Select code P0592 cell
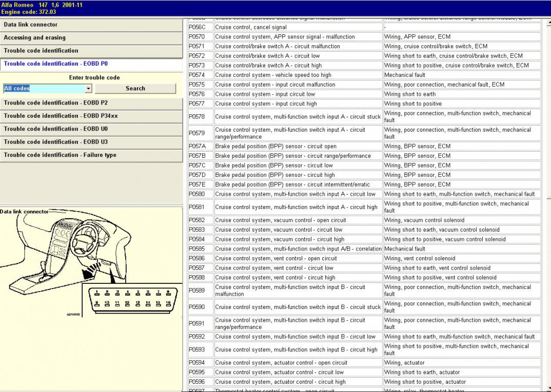The width and height of the screenshot is (551, 392). point(201,337)
